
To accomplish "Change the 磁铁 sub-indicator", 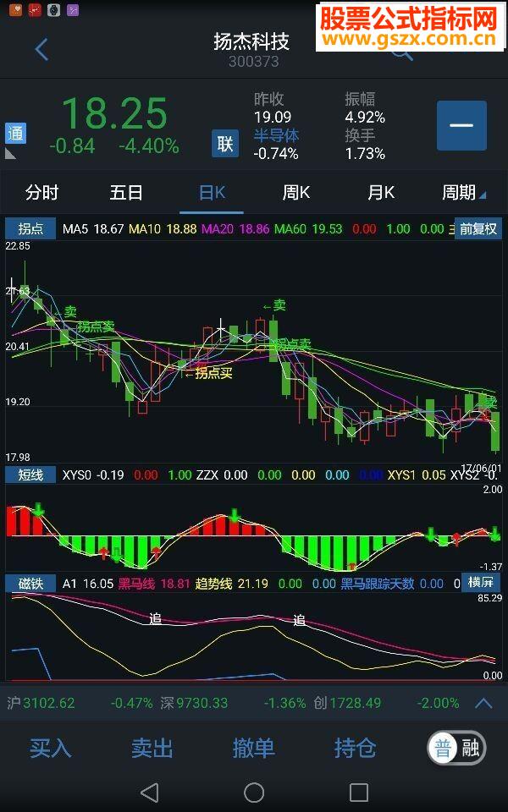I will 30,584.
